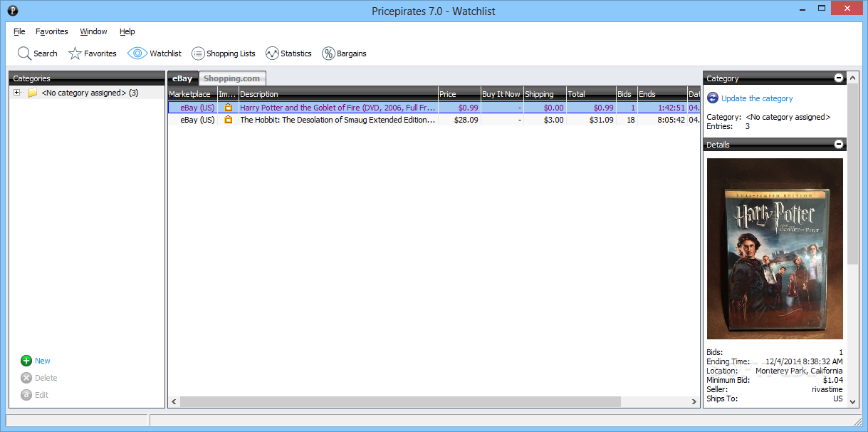This screenshot has width=868, height=432.
Task: Click the Delete category text
Action: click(x=46, y=378)
